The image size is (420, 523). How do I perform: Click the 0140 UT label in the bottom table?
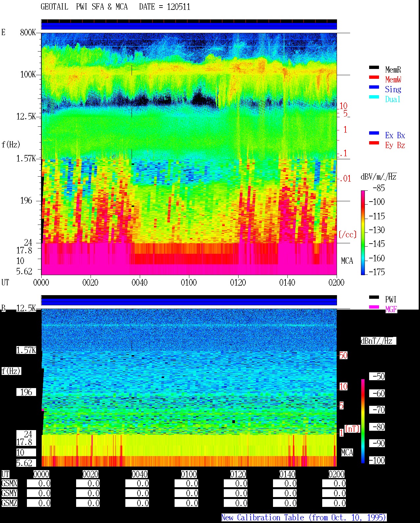click(287, 474)
